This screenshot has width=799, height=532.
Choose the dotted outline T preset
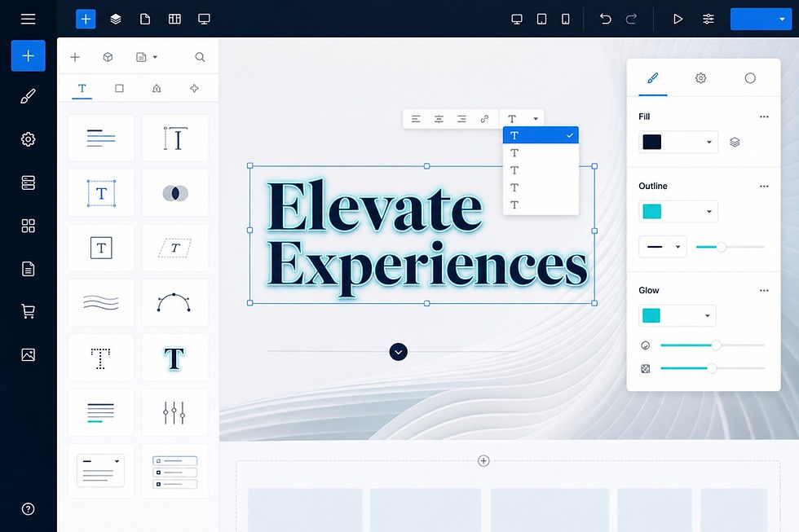[101, 358]
